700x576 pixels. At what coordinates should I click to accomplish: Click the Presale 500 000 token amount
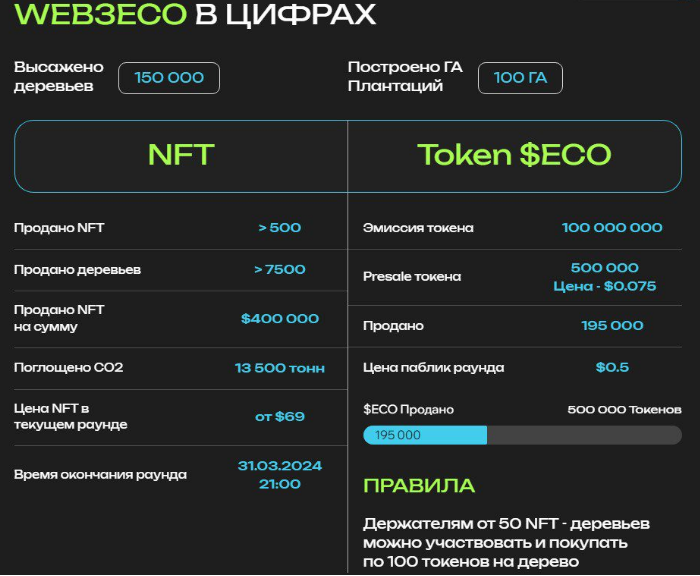point(604,268)
